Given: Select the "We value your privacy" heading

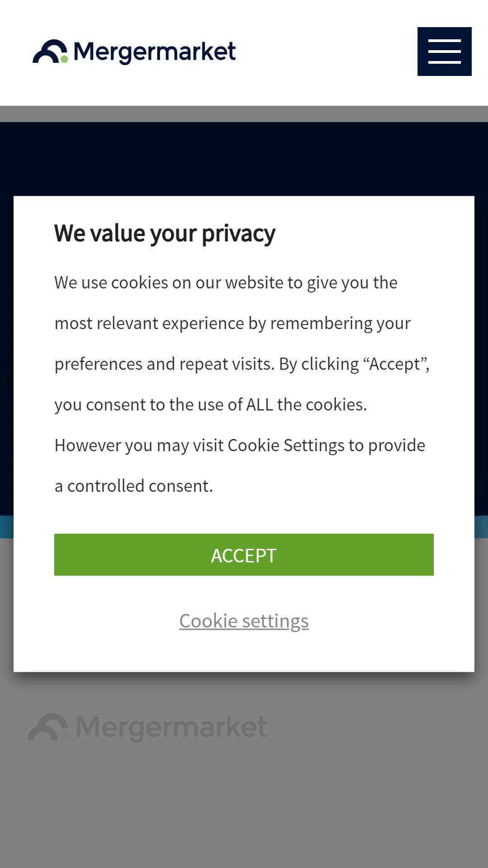Looking at the screenshot, I should 165,234.
